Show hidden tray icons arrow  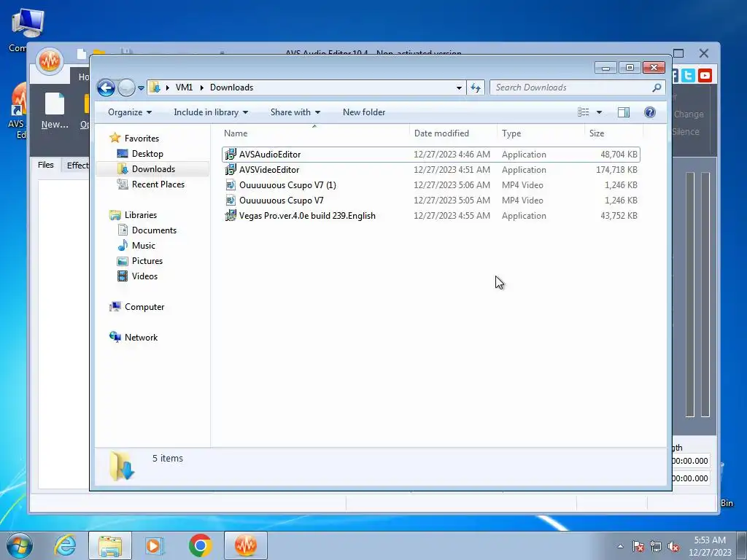pos(620,546)
